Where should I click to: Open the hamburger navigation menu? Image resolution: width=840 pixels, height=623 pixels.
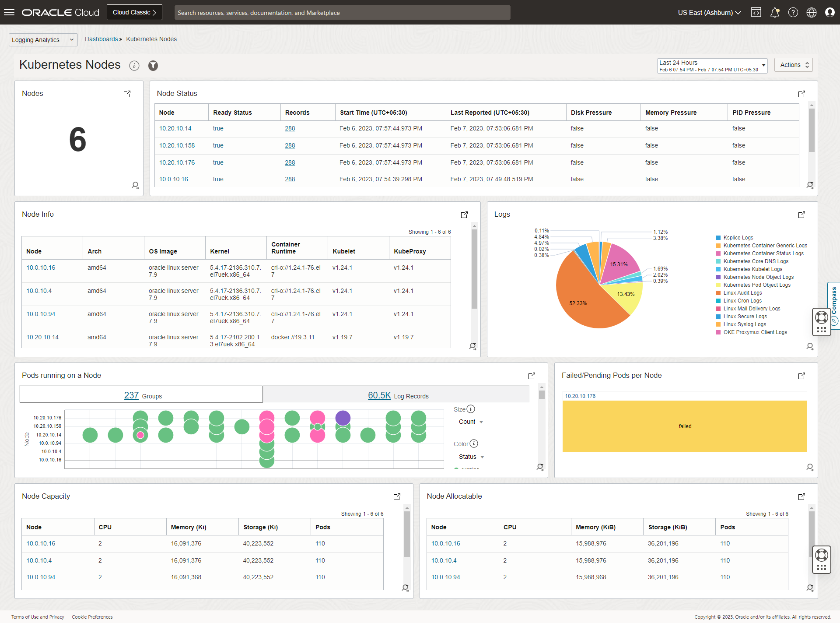(x=9, y=12)
